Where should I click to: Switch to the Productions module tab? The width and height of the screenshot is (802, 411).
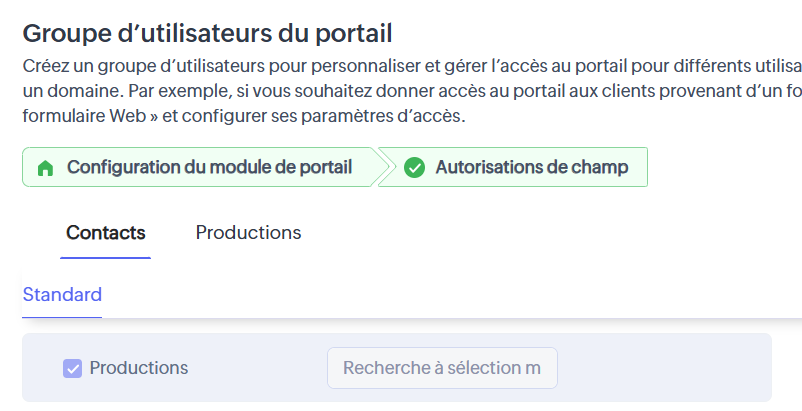click(x=248, y=233)
